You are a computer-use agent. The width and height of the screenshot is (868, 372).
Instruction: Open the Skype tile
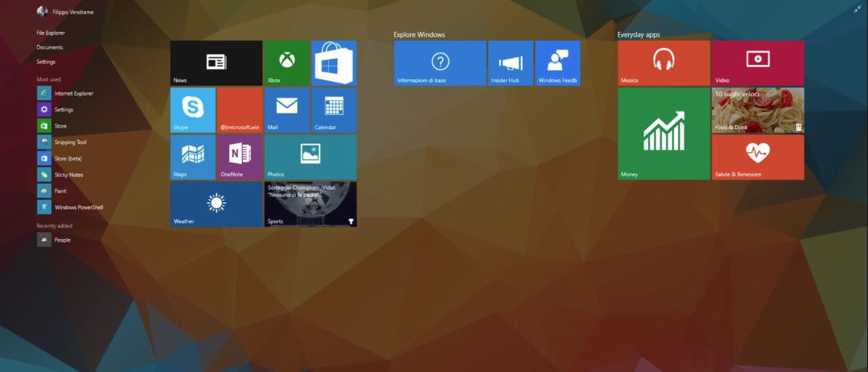tap(193, 110)
